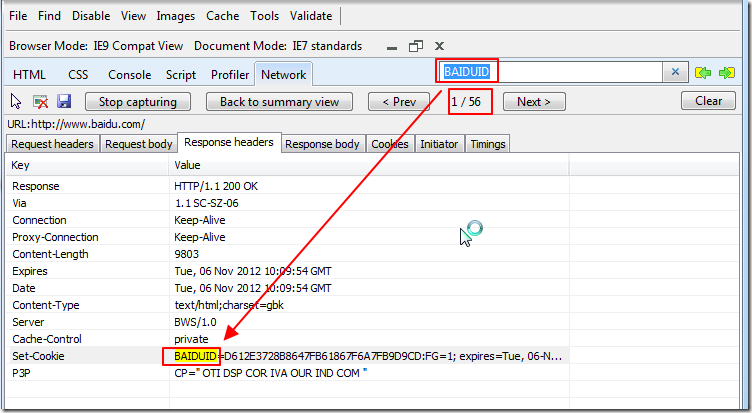
Task: Click the Next > button
Action: click(534, 102)
